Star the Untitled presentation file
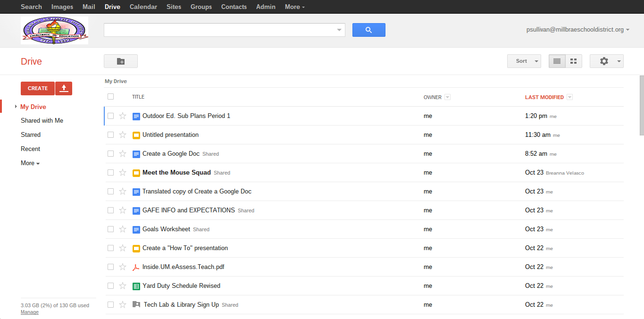 [123, 135]
